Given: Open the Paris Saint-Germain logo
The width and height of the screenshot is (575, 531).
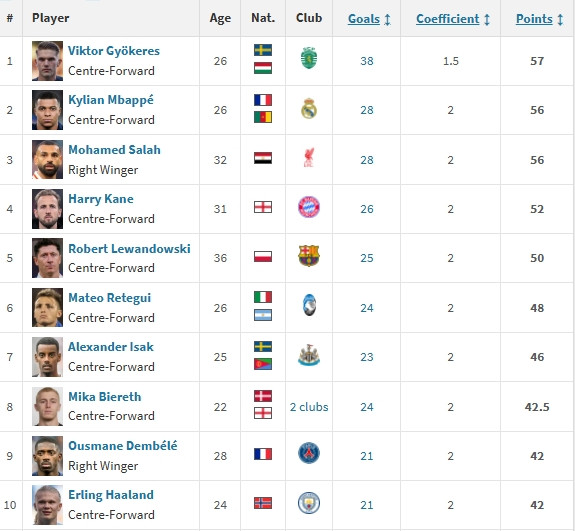Looking at the screenshot, I should click(309, 453).
